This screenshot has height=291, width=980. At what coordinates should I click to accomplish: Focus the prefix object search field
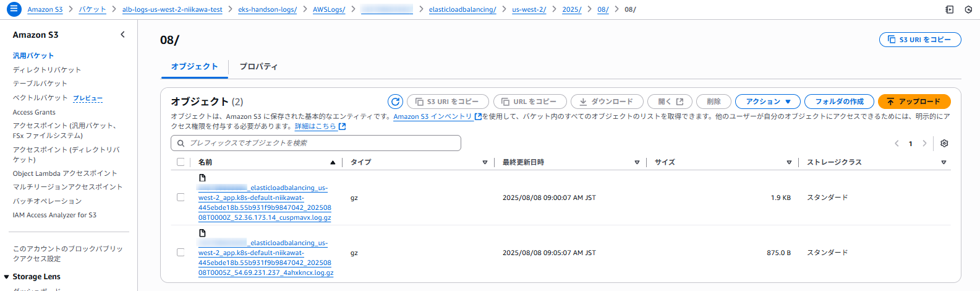point(316,143)
